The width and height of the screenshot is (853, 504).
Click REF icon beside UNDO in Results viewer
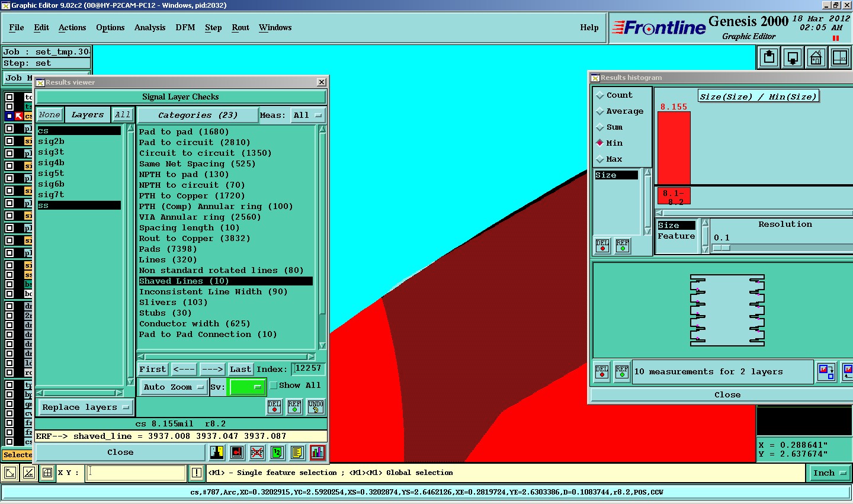pyautogui.click(x=294, y=407)
